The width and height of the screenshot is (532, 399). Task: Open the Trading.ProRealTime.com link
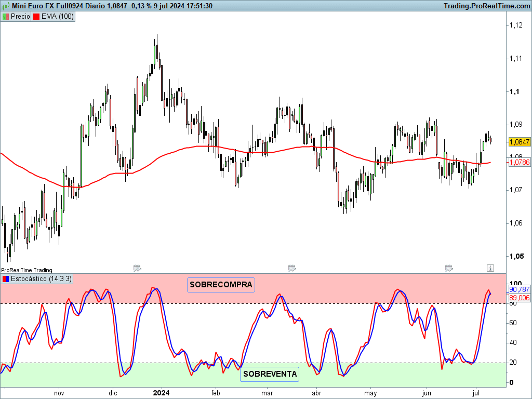tap(487, 6)
